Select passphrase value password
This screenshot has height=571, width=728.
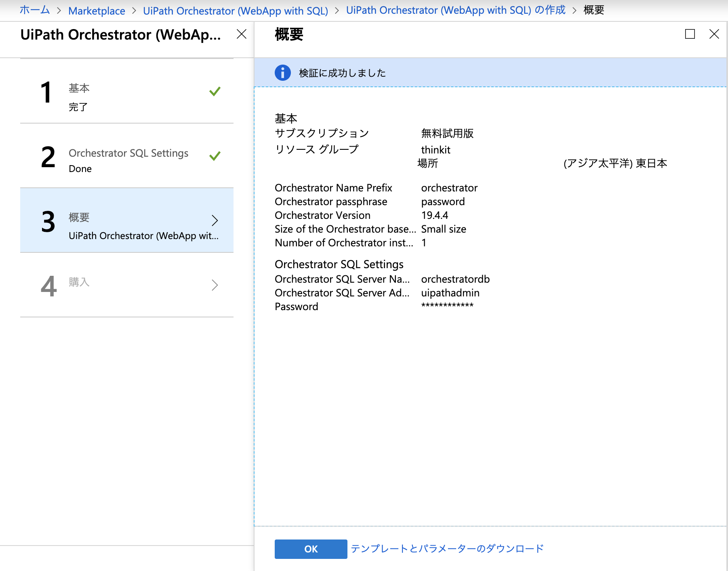[x=443, y=202]
